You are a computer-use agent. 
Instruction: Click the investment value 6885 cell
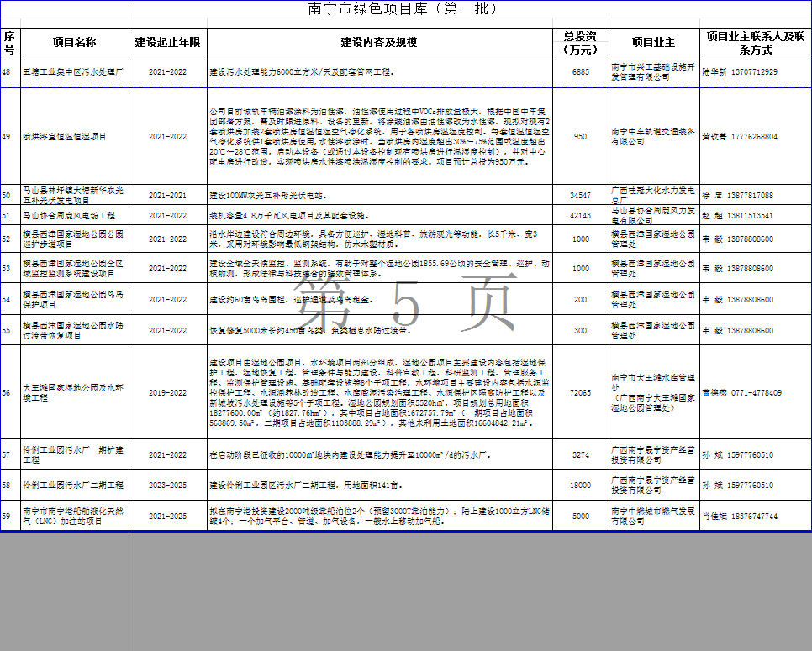click(x=580, y=72)
